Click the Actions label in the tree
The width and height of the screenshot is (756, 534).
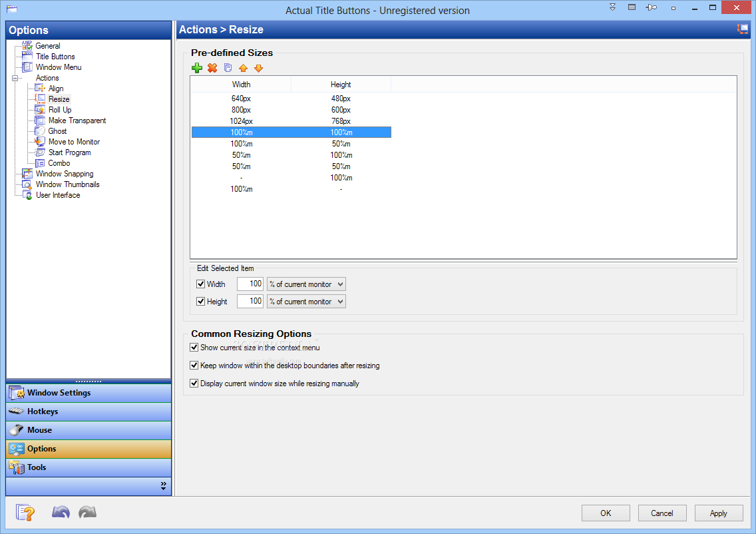(47, 78)
